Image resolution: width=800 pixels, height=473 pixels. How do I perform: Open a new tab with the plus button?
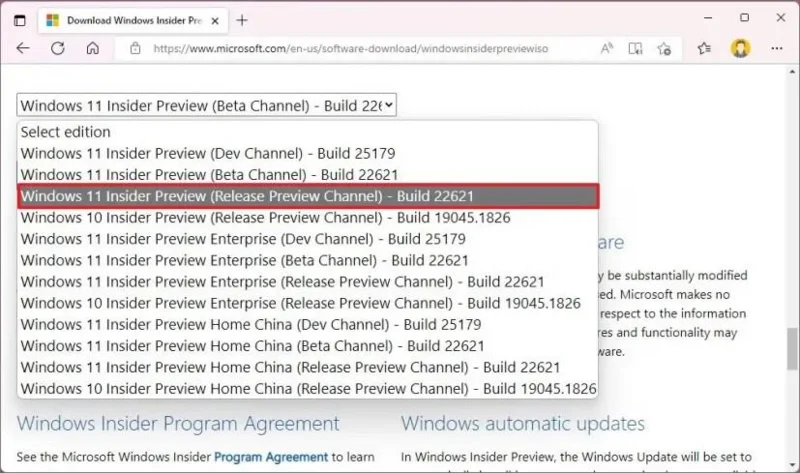242,20
